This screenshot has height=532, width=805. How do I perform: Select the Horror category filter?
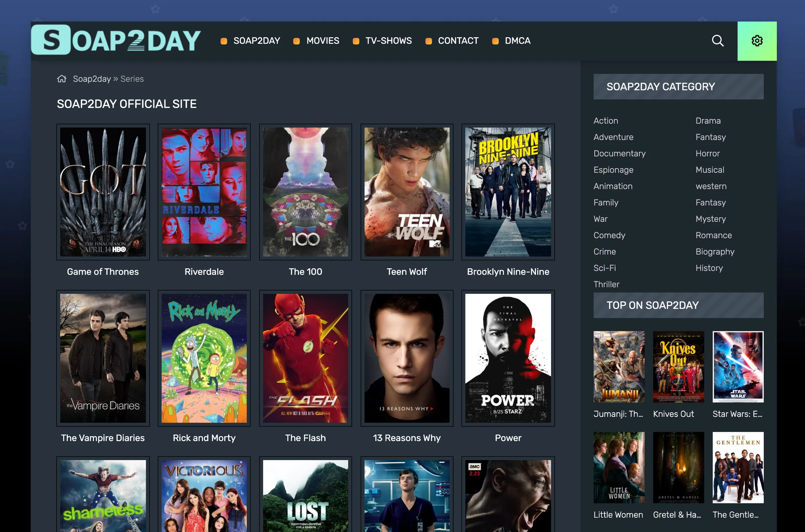pyautogui.click(x=708, y=153)
